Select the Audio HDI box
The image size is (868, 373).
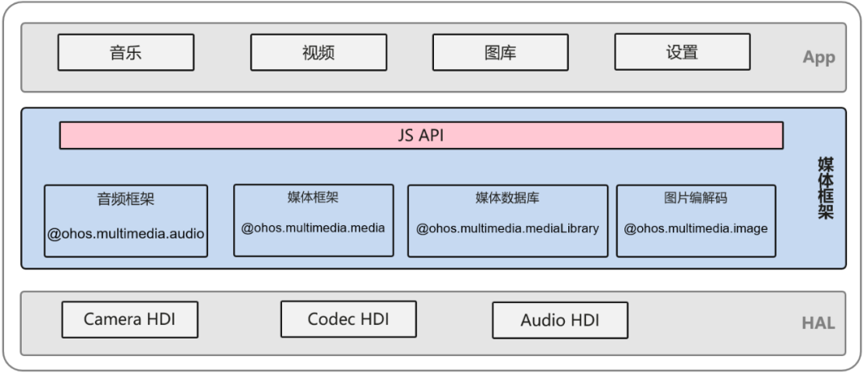click(x=559, y=320)
